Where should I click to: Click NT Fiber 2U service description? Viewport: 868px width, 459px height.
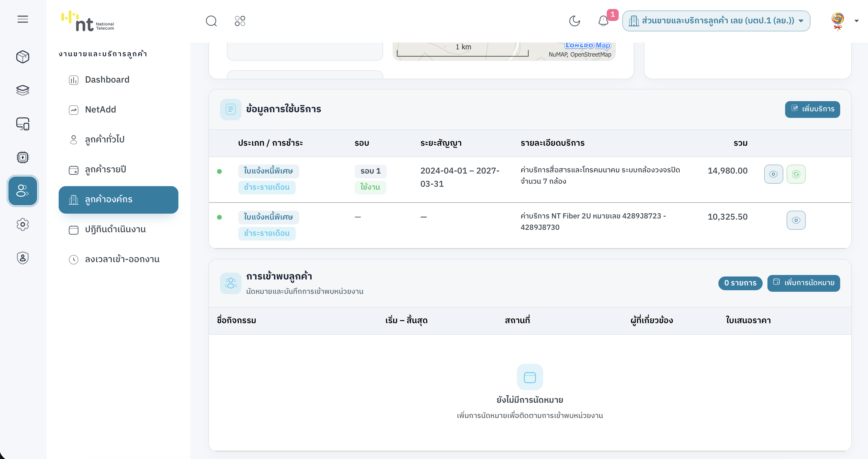tap(593, 222)
